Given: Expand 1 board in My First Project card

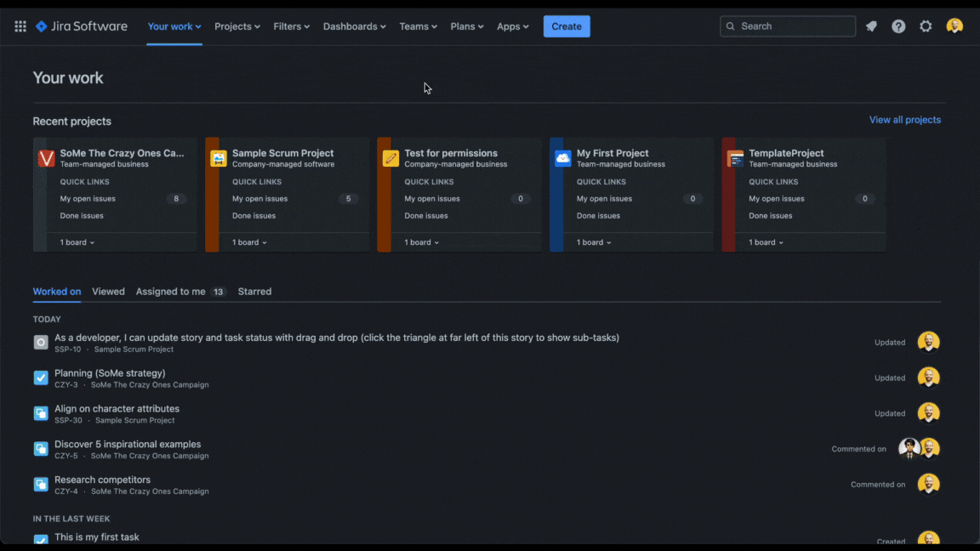Looking at the screenshot, I should (x=594, y=242).
